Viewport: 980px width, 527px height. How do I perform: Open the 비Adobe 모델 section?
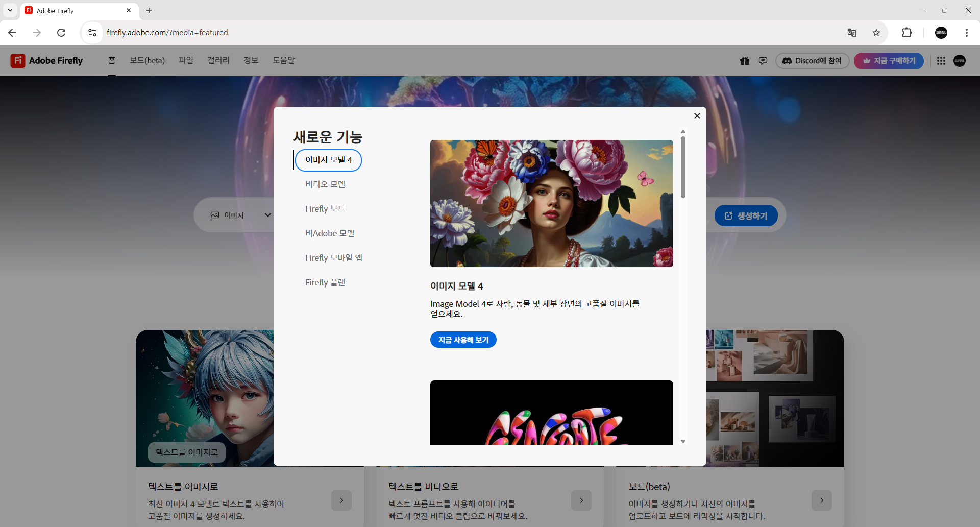click(330, 233)
